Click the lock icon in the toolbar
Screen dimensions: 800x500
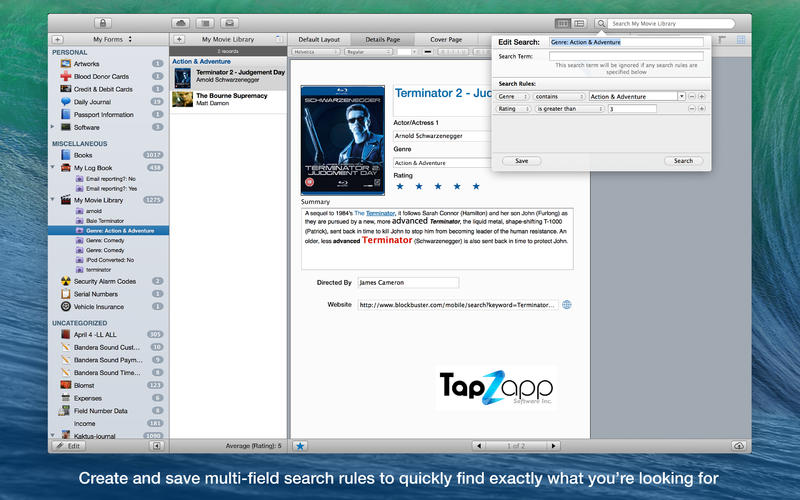103,23
